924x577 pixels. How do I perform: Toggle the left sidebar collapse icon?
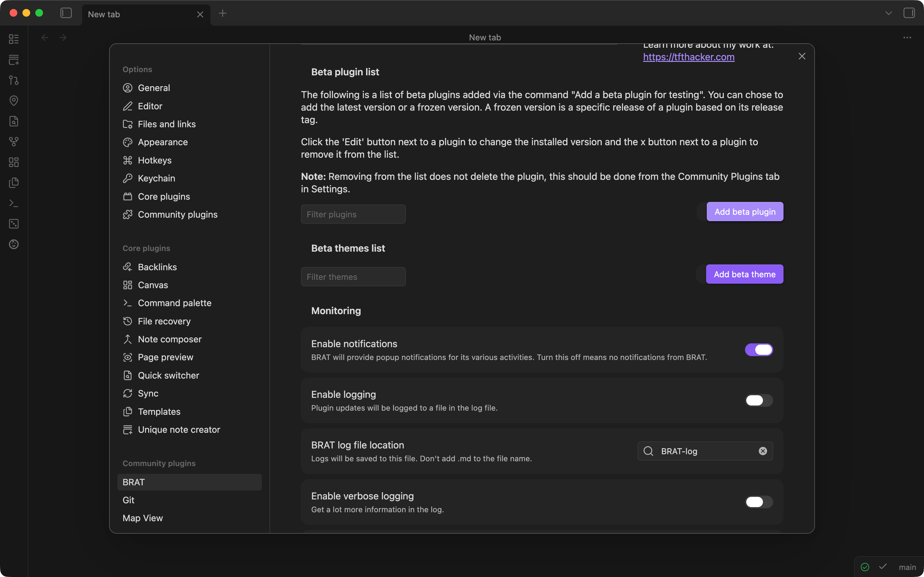point(66,13)
